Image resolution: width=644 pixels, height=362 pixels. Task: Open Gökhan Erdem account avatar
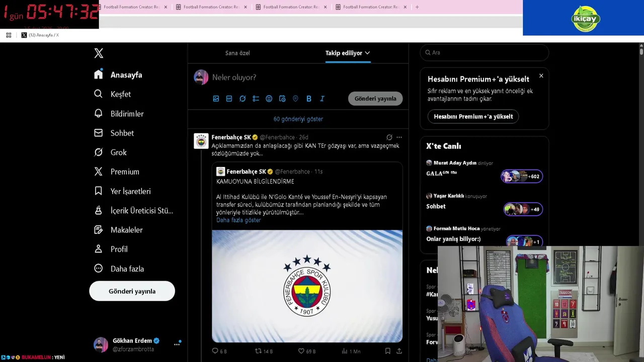click(x=101, y=344)
